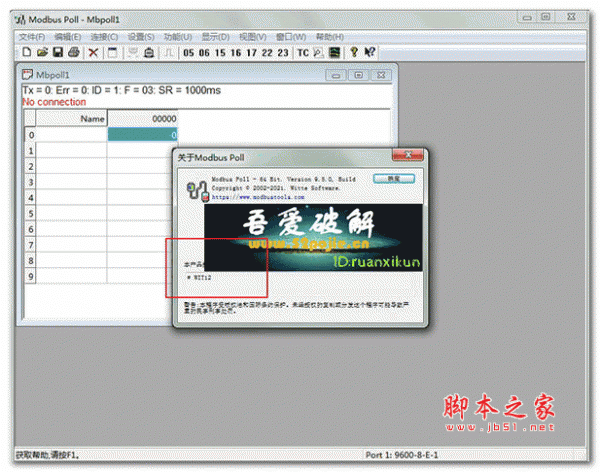This screenshot has height=472, width=600.
Task: Select function 06 write single register
Action: (204, 53)
